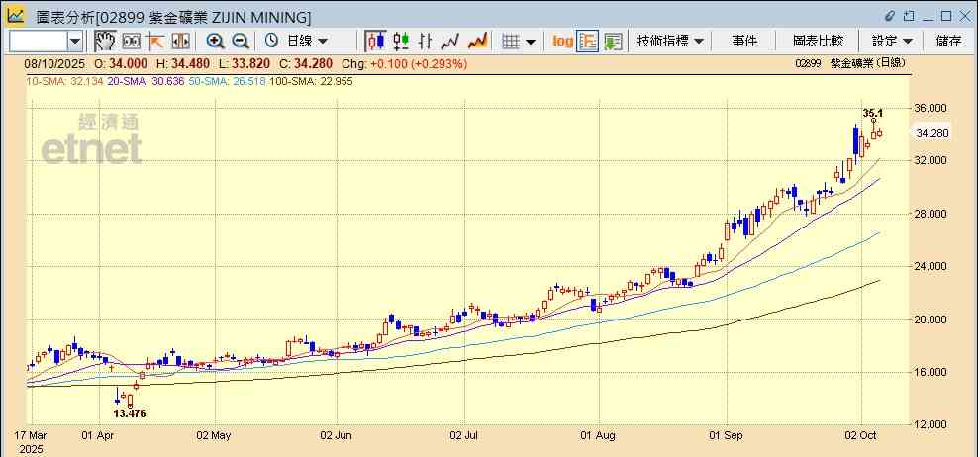Open the stock code combo box arrow
The height and width of the screenshot is (457, 980).
click(x=75, y=41)
